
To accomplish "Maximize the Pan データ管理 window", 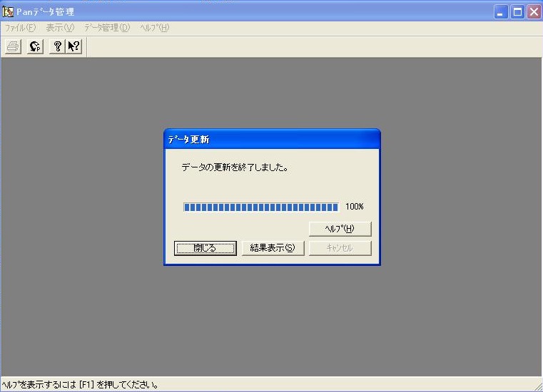I will point(517,12).
